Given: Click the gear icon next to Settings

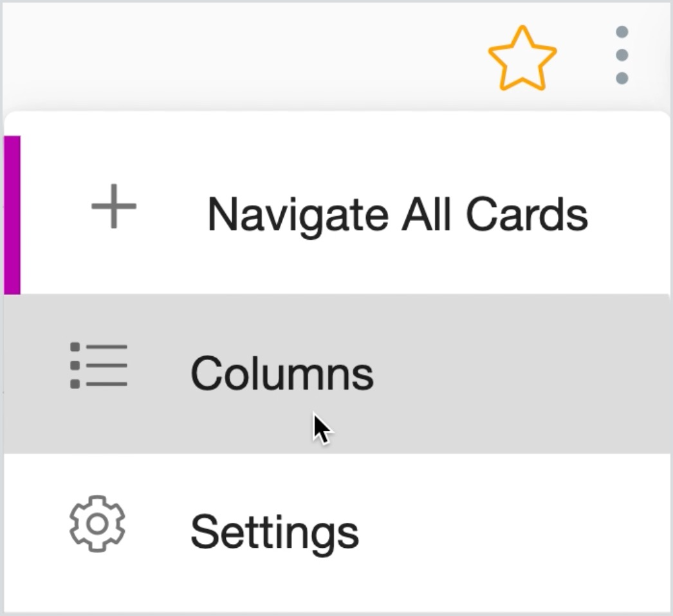Looking at the screenshot, I should [x=97, y=524].
